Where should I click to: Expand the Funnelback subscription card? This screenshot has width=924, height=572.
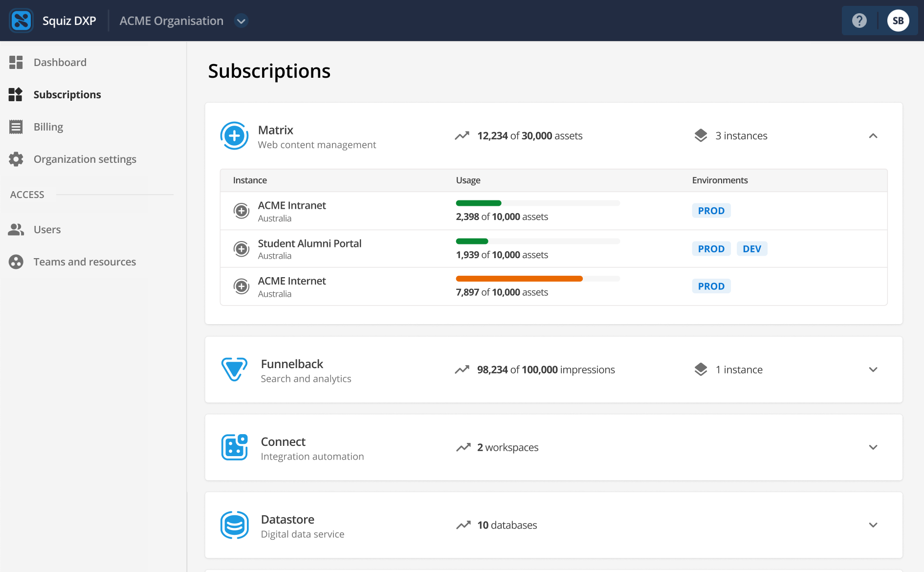(873, 370)
